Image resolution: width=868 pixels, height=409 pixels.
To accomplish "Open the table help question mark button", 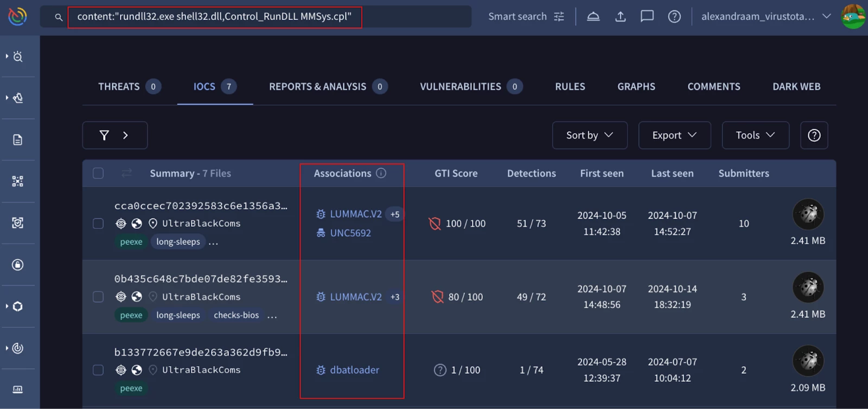I will [x=814, y=135].
